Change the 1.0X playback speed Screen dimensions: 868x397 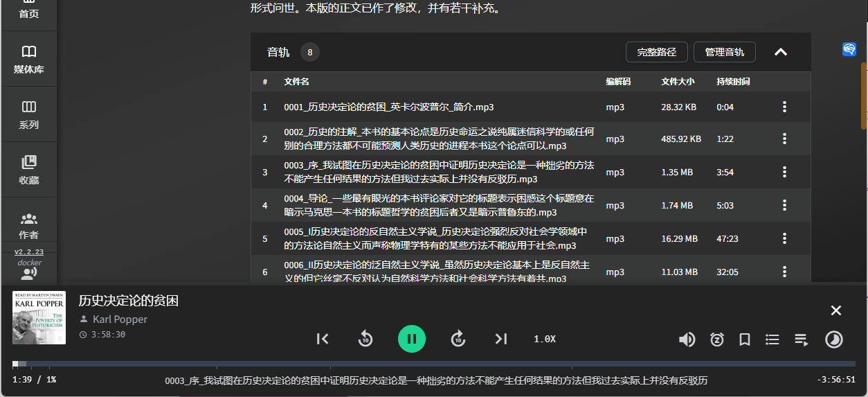(x=544, y=339)
